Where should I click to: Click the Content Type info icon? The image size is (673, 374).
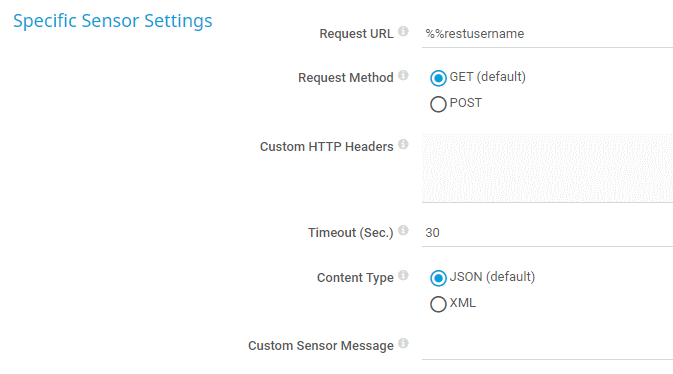(403, 275)
